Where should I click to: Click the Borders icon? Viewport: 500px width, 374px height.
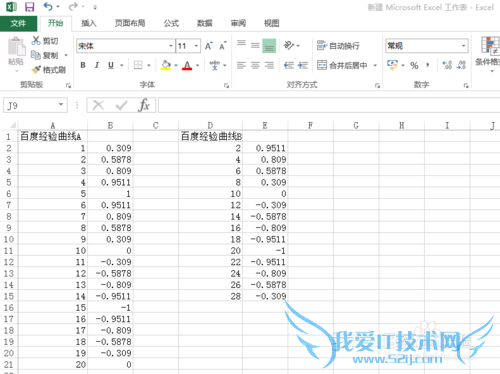pyautogui.click(x=138, y=65)
